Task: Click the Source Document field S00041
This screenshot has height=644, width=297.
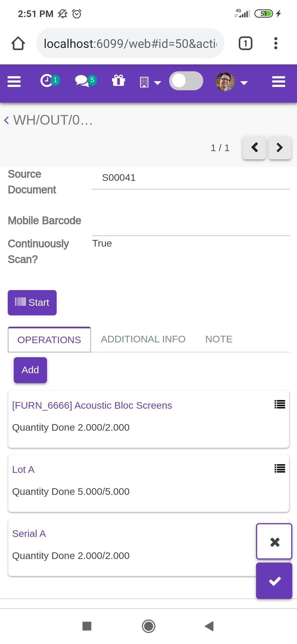Action: tap(191, 178)
